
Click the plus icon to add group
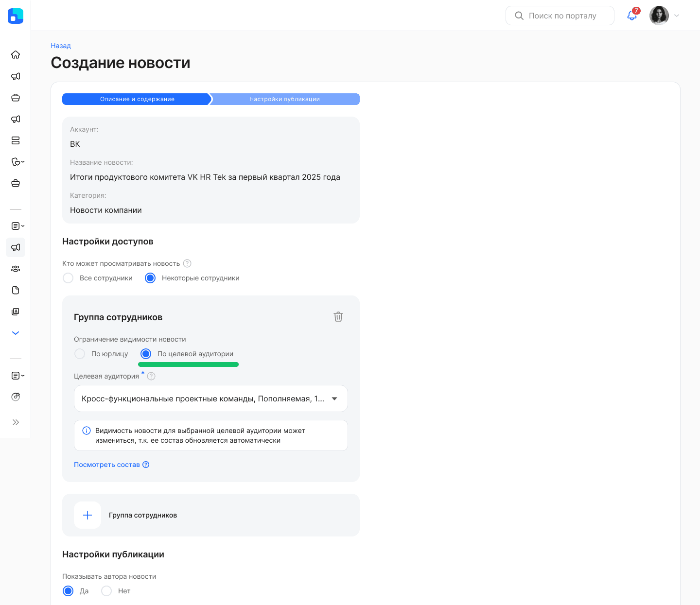click(x=87, y=515)
